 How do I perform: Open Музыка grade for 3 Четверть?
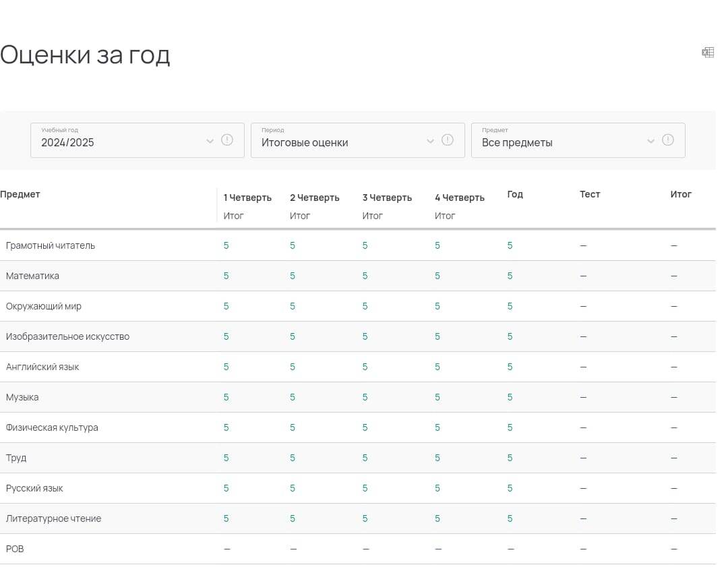point(365,397)
